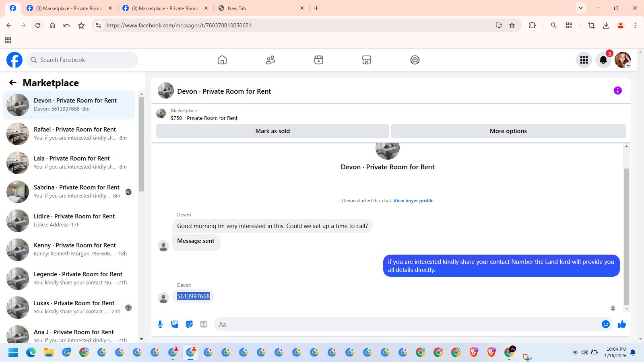Open the browser three-dot menu
The height and width of the screenshot is (362, 644).
pos(635,25)
